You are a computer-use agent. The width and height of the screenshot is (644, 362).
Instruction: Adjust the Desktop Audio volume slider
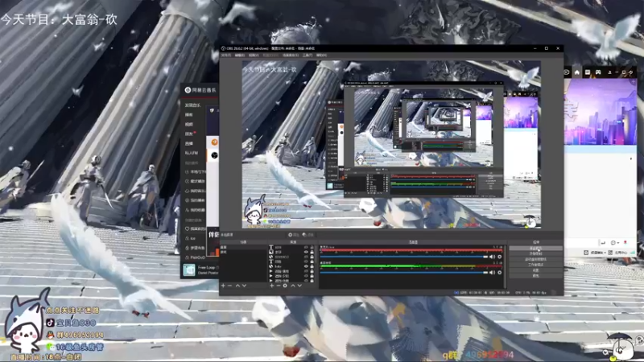tap(404, 273)
